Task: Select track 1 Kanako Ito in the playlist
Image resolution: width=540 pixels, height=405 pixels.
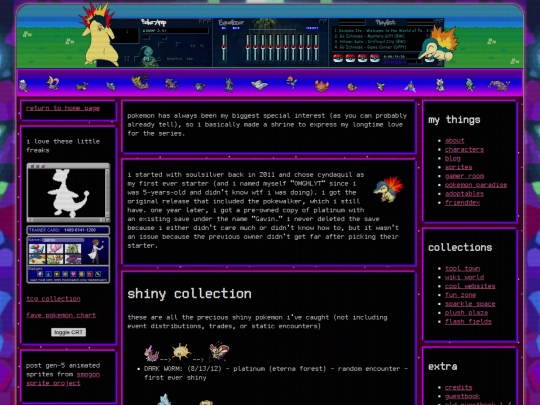Action: tap(382, 31)
